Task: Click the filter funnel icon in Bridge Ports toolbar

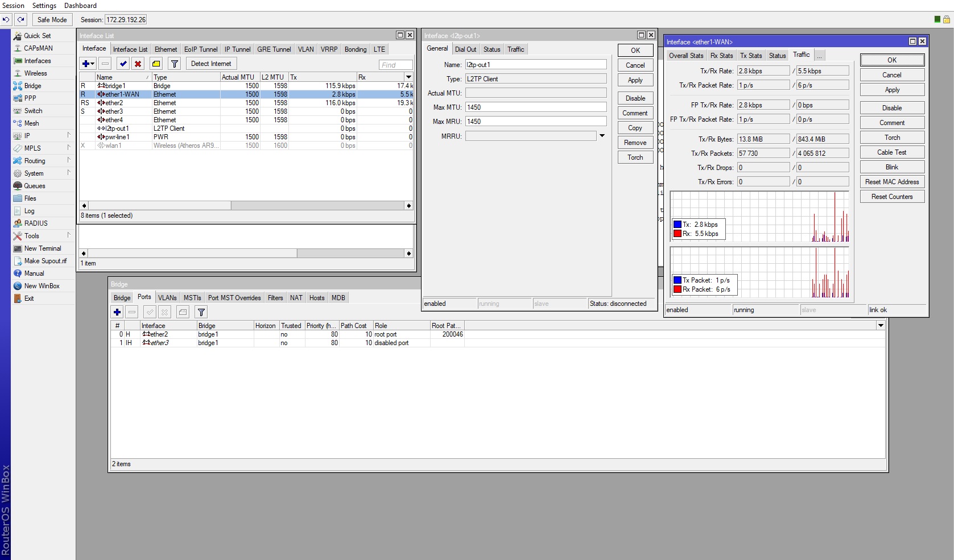Action: [201, 312]
